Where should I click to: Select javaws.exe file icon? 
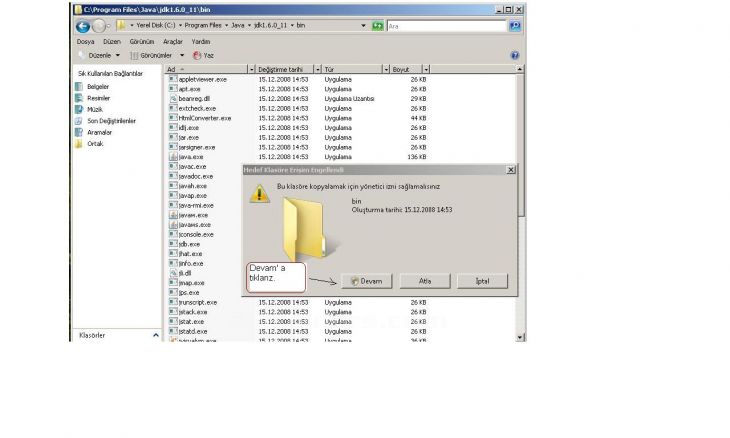pos(173,225)
